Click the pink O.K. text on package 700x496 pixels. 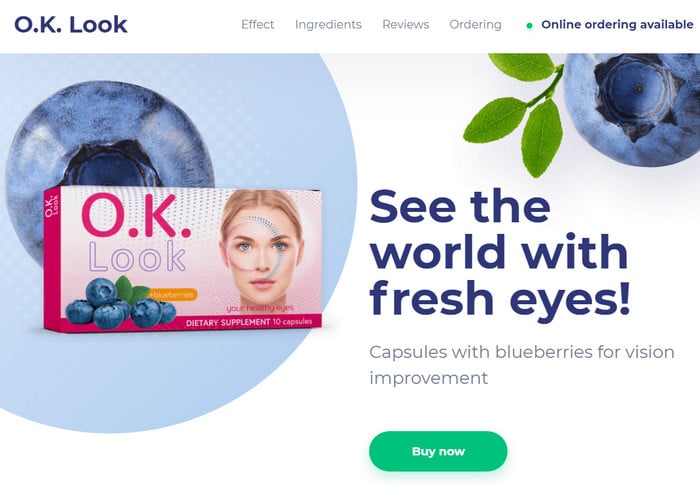136,216
